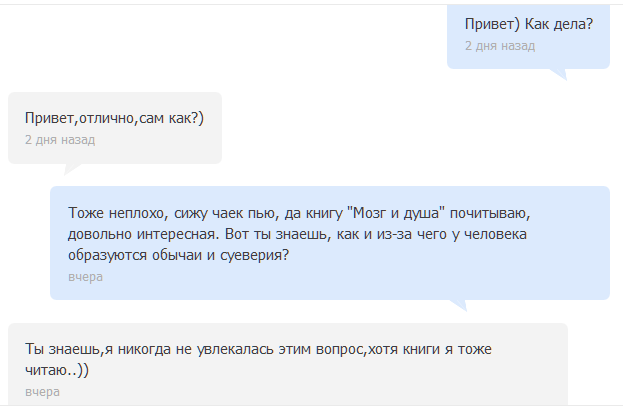Click the word 'читаю..))' in the last message
The width and height of the screenshot is (623, 408).
point(57,370)
